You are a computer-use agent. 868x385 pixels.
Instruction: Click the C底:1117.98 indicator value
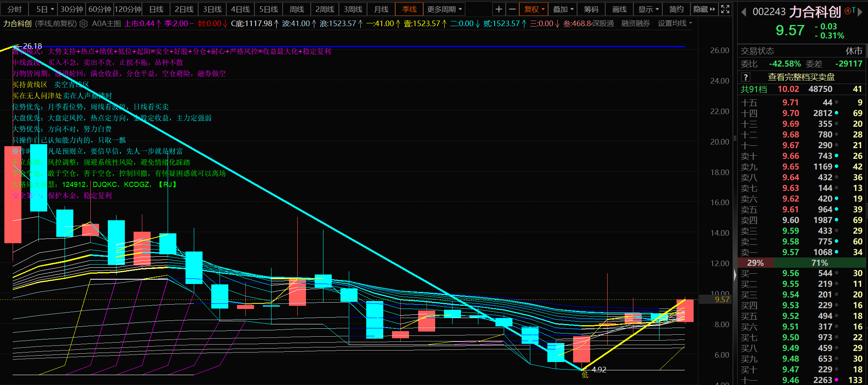(255, 24)
